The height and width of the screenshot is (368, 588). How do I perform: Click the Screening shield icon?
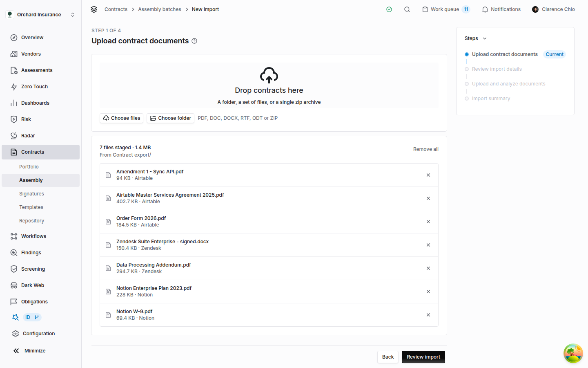14,269
